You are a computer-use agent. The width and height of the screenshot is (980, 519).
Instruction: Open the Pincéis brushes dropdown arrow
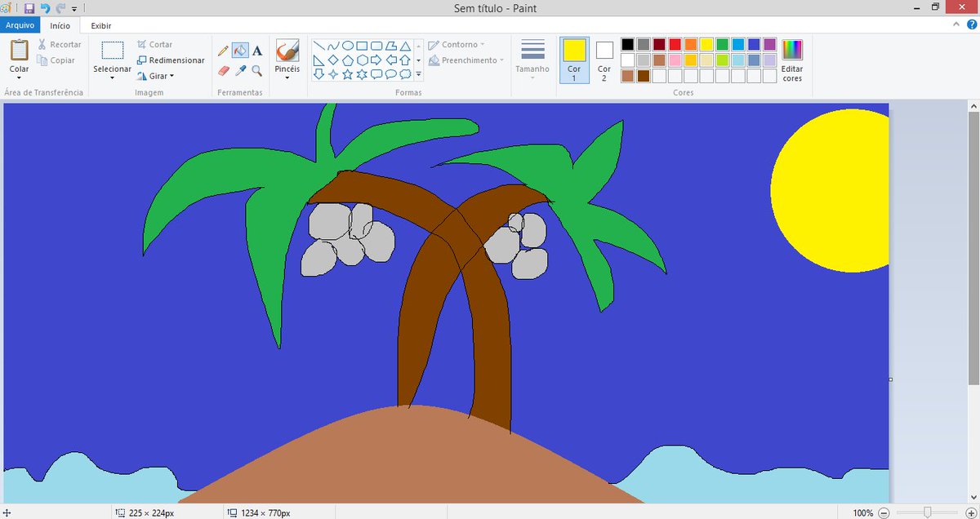pyautogui.click(x=287, y=78)
